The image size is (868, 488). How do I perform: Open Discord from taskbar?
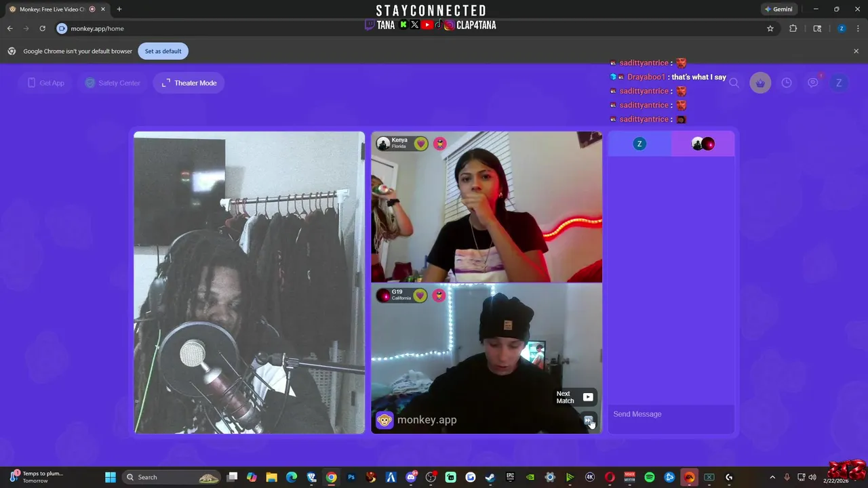pos(411,477)
